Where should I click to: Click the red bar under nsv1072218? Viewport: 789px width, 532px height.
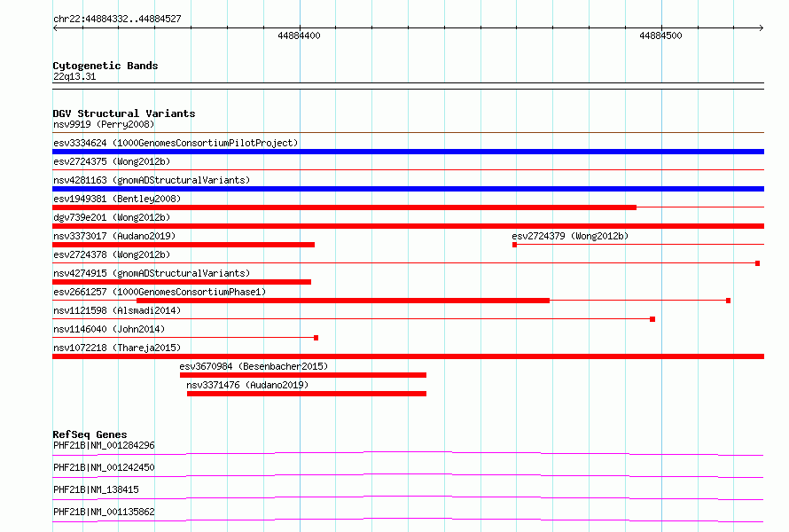pyautogui.click(x=408, y=356)
